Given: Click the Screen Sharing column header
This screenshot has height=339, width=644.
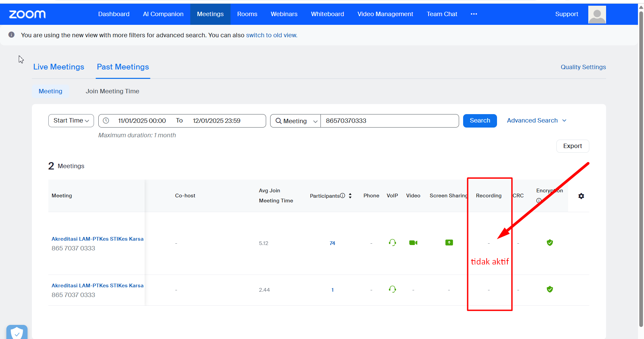Looking at the screenshot, I should [448, 196].
